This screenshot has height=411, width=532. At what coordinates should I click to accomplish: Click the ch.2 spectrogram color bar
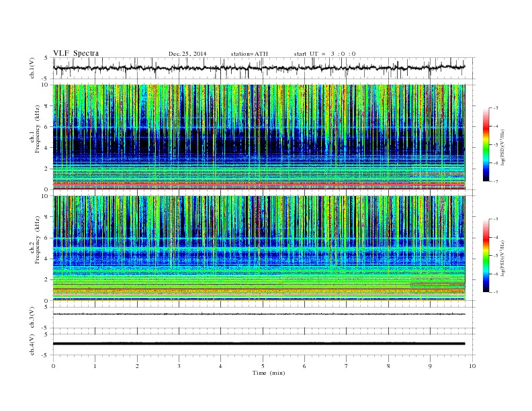[x=486, y=255]
